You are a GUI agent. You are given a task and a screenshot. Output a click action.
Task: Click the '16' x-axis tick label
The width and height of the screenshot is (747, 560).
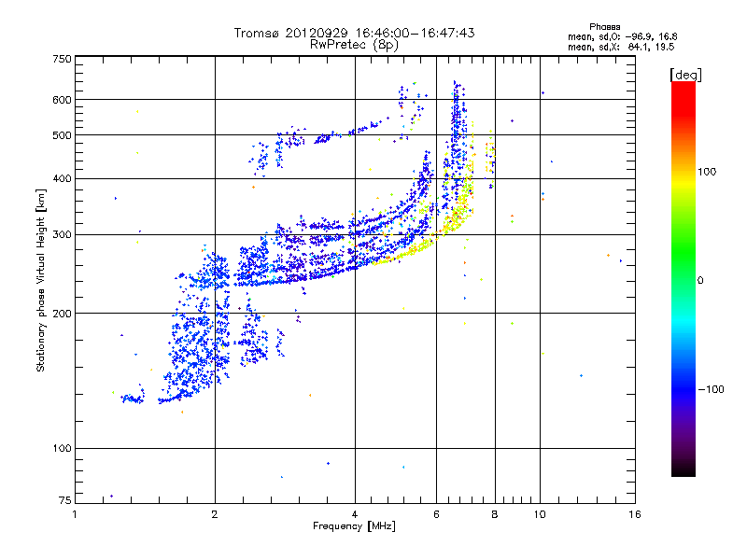point(635,514)
